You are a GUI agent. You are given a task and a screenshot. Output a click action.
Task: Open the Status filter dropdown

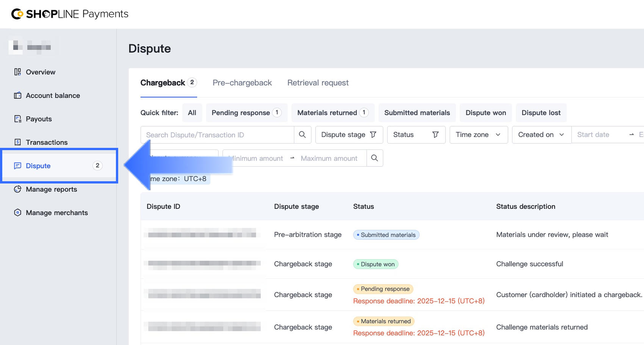[416, 135]
